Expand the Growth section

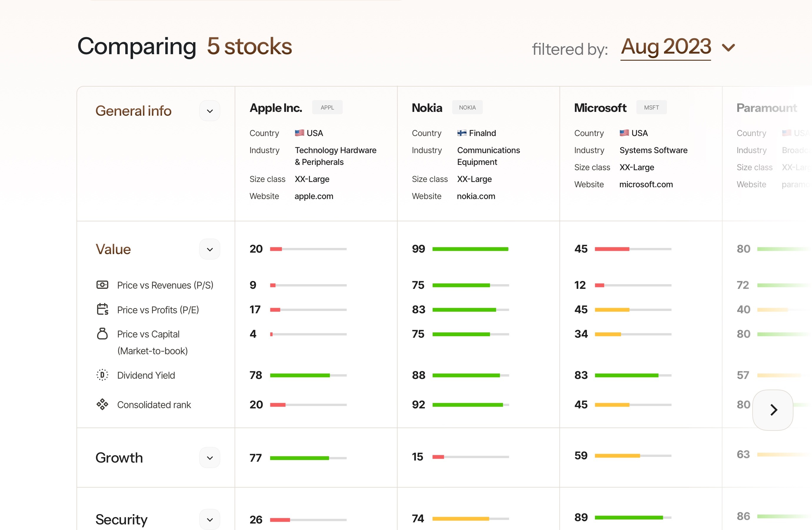coord(210,458)
